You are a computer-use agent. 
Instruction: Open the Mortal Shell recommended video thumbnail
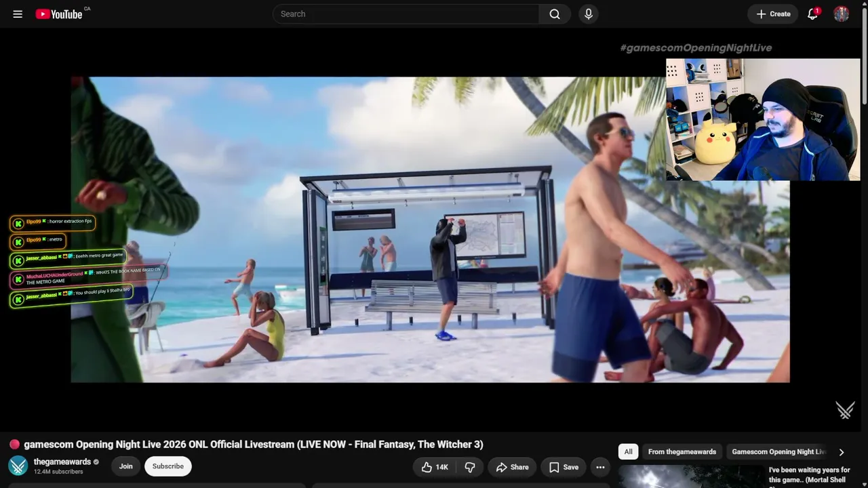[691, 476]
